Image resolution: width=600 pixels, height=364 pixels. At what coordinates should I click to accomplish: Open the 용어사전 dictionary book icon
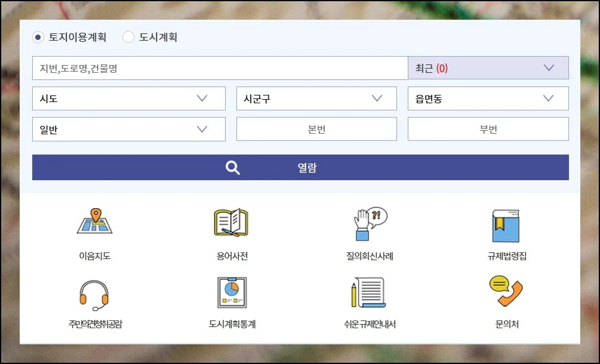[231, 223]
